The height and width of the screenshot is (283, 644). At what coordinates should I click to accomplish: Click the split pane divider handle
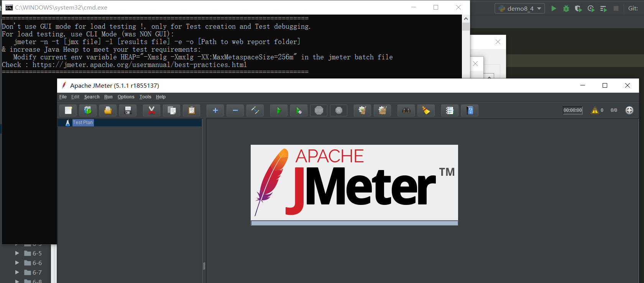coord(204,266)
